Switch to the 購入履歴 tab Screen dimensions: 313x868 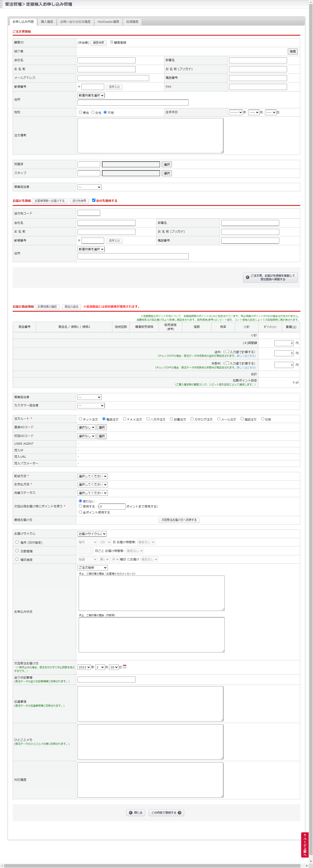47,22
